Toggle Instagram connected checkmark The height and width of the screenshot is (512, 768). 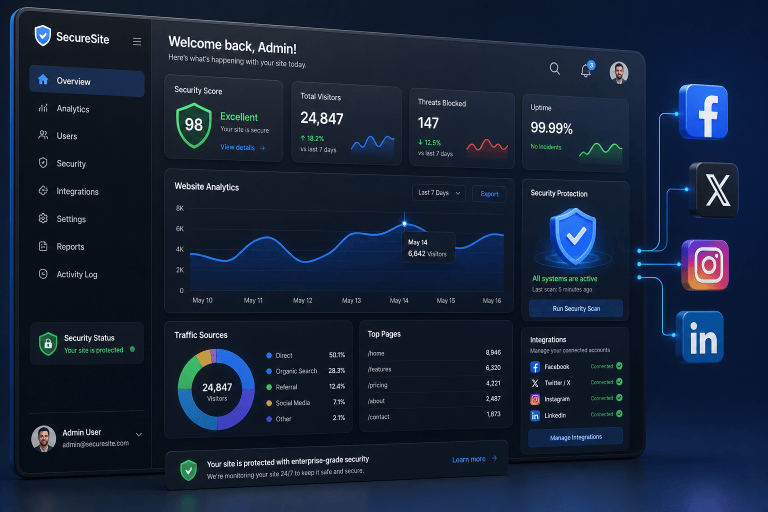[619, 398]
